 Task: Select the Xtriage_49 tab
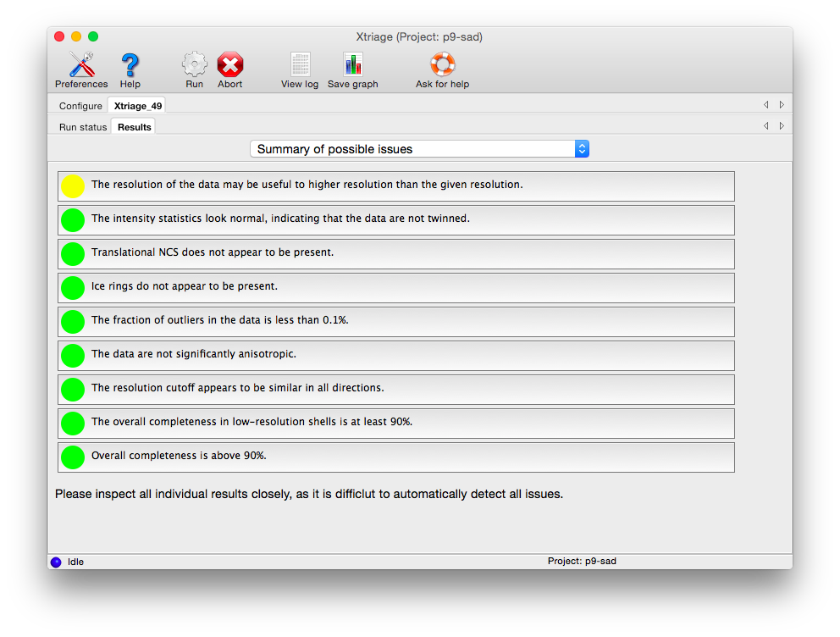pos(137,107)
